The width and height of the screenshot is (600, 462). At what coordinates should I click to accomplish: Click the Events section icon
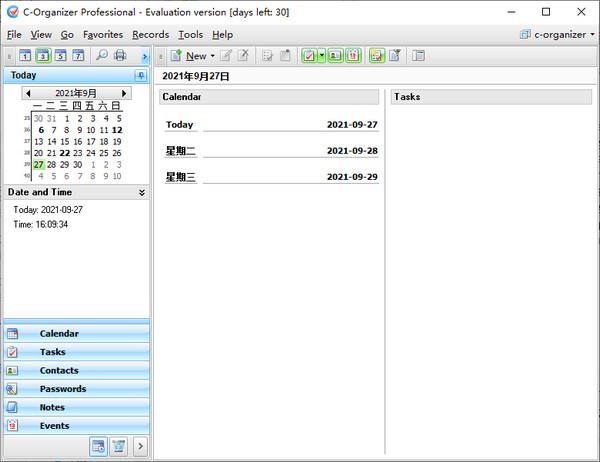click(12, 425)
